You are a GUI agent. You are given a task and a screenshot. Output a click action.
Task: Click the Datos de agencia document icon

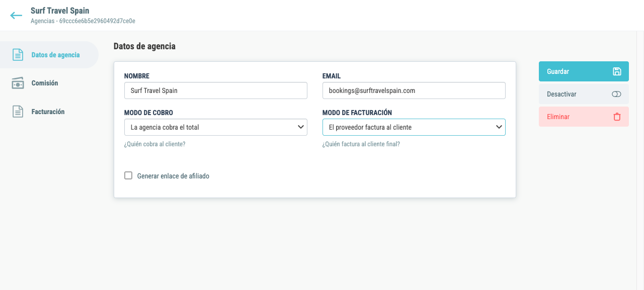coord(18,55)
